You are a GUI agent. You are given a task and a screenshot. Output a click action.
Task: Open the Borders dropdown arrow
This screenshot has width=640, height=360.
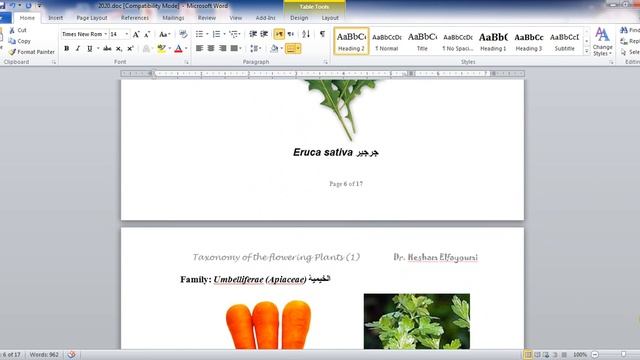click(298, 49)
